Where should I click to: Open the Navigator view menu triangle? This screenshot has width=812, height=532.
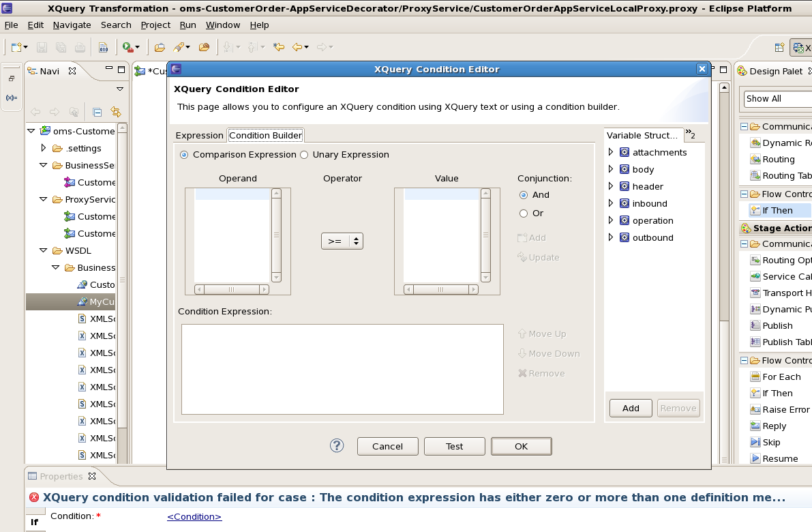pos(120,89)
